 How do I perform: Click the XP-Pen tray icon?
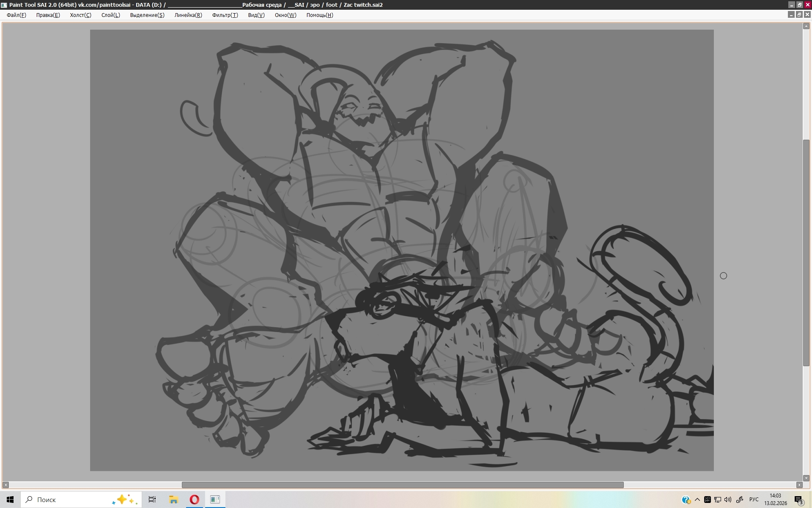707,500
